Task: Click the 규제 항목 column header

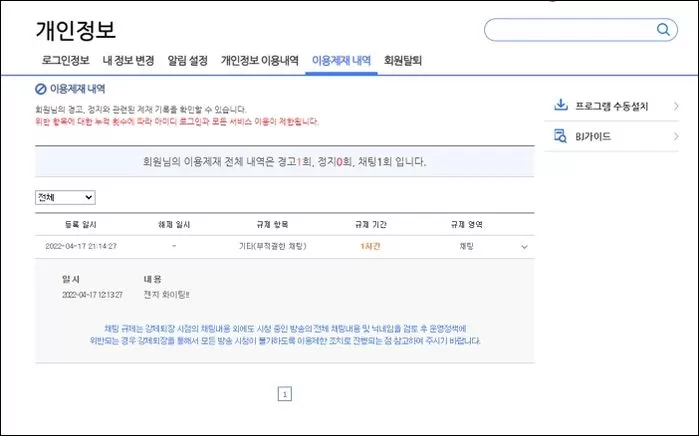Action: coord(272,225)
